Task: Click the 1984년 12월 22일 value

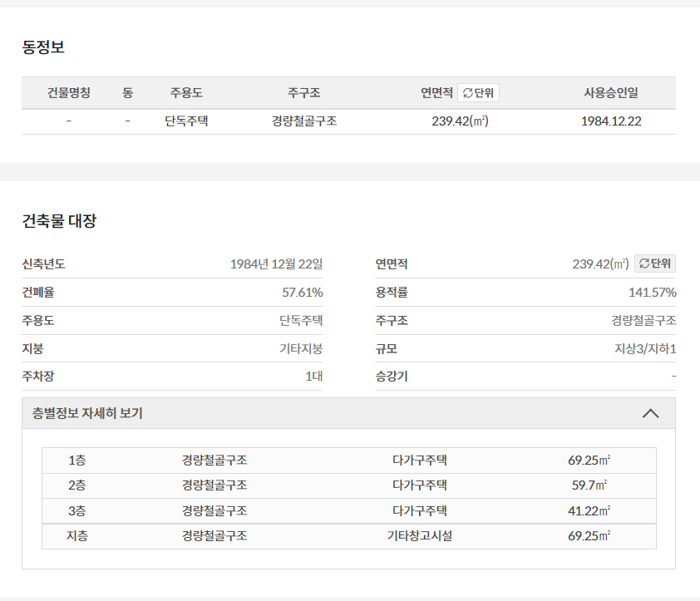Action: [276, 264]
